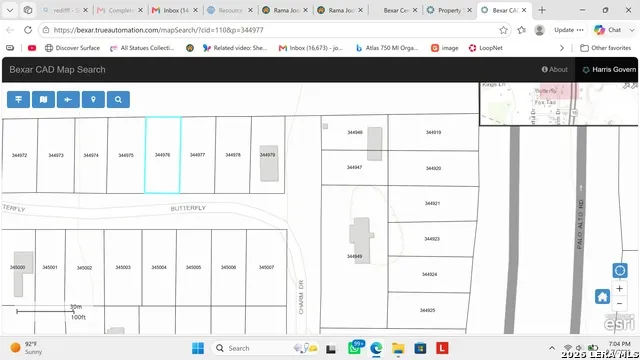Go back to the previous page
Image resolution: width=640 pixels, height=360 pixels.
click(10, 30)
